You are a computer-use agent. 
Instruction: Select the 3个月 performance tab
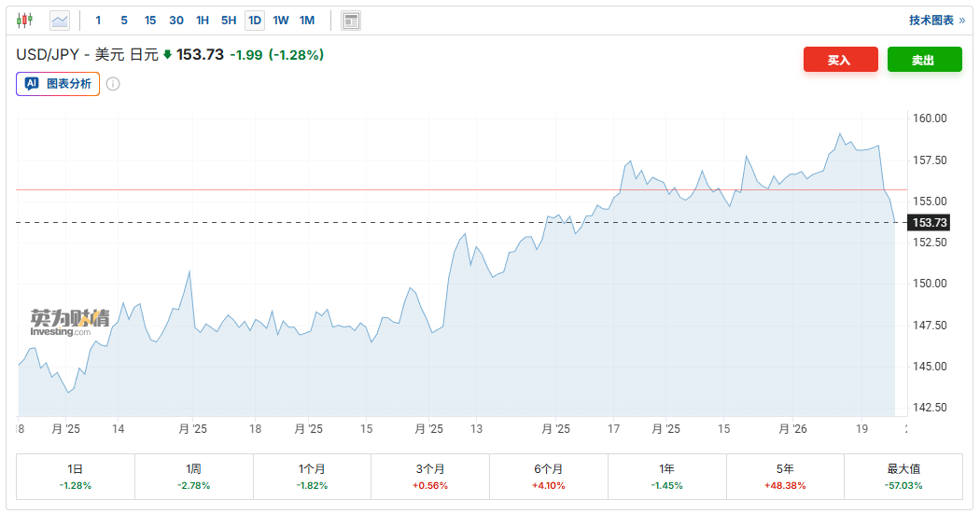click(430, 476)
